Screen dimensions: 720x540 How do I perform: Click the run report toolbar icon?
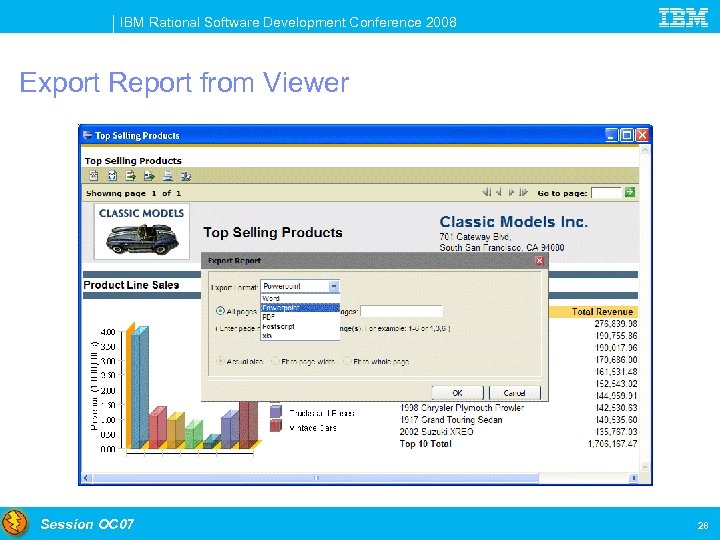point(112,176)
